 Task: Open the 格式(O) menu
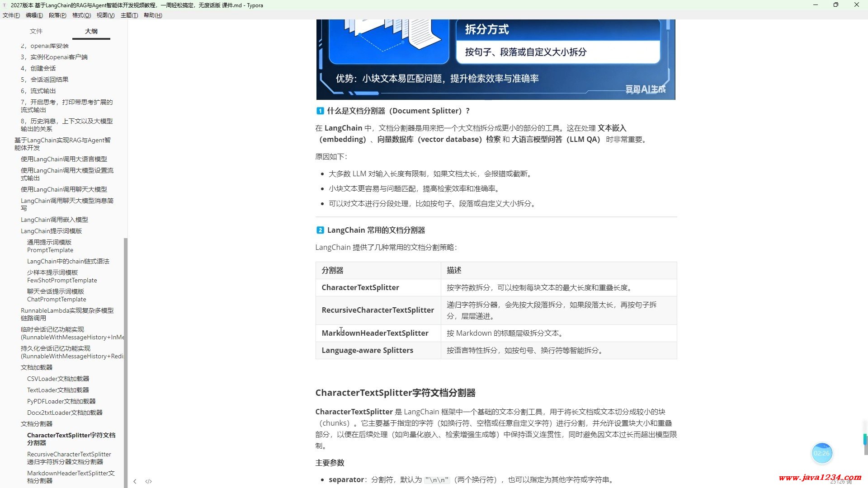tap(81, 15)
